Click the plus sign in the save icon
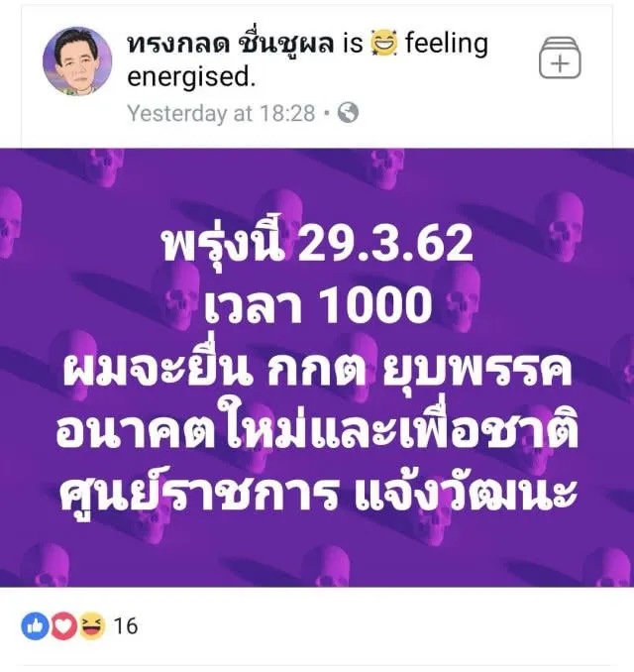The height and width of the screenshot is (672, 634). coord(560,63)
